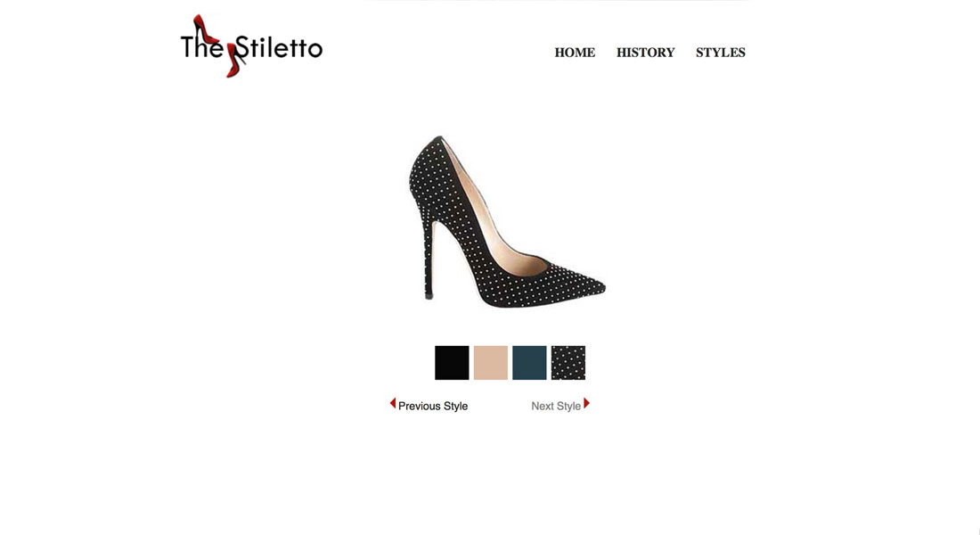Click the word The in the logo
This screenshot has width=980, height=535.
point(201,47)
